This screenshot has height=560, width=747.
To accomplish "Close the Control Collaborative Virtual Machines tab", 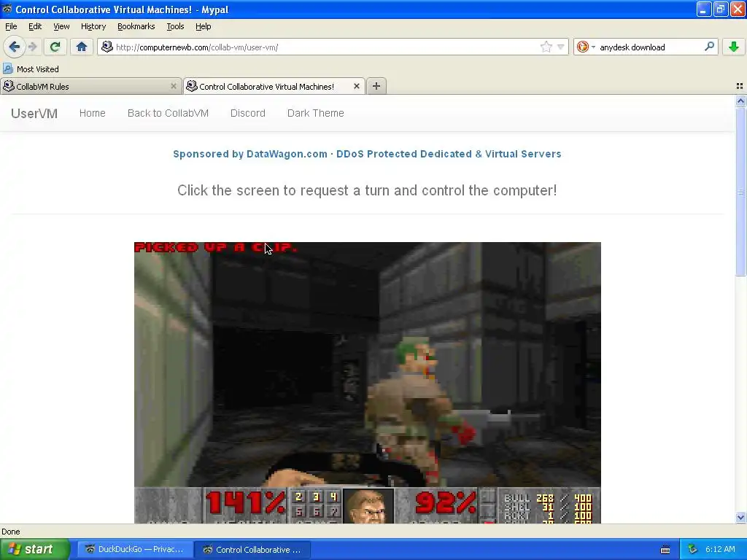I will coord(356,86).
